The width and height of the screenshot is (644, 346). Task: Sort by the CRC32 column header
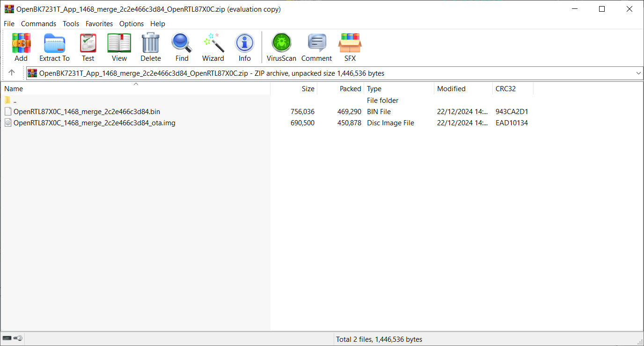513,88
